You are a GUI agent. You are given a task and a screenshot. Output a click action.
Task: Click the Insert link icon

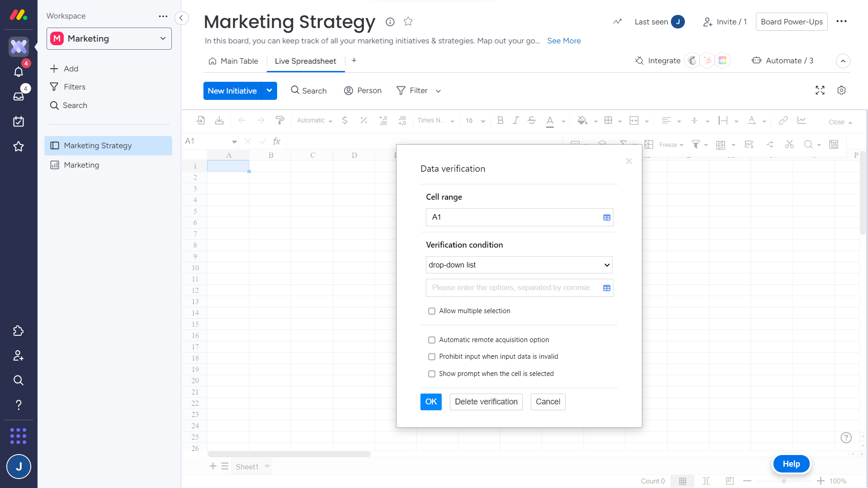(x=783, y=120)
